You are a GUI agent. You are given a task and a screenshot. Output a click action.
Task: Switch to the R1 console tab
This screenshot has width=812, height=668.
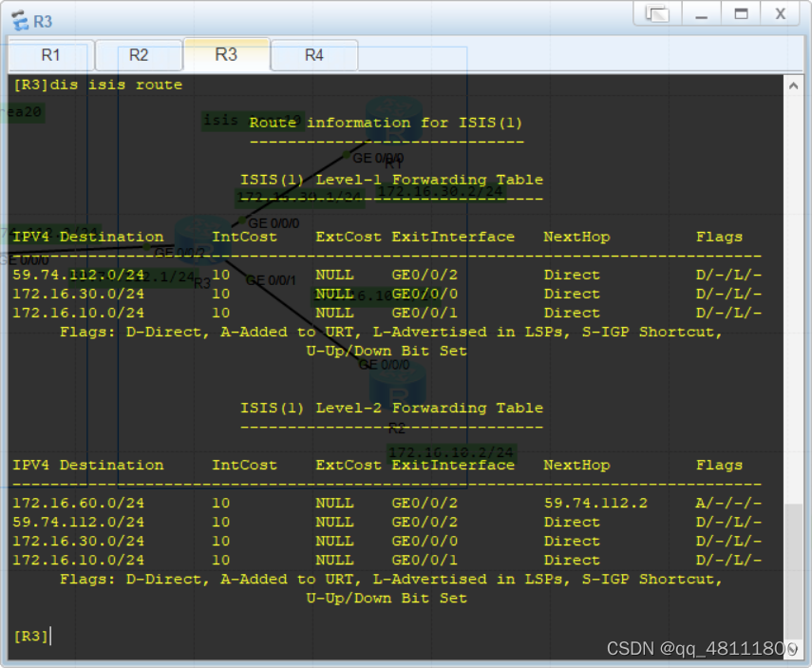click(x=50, y=55)
